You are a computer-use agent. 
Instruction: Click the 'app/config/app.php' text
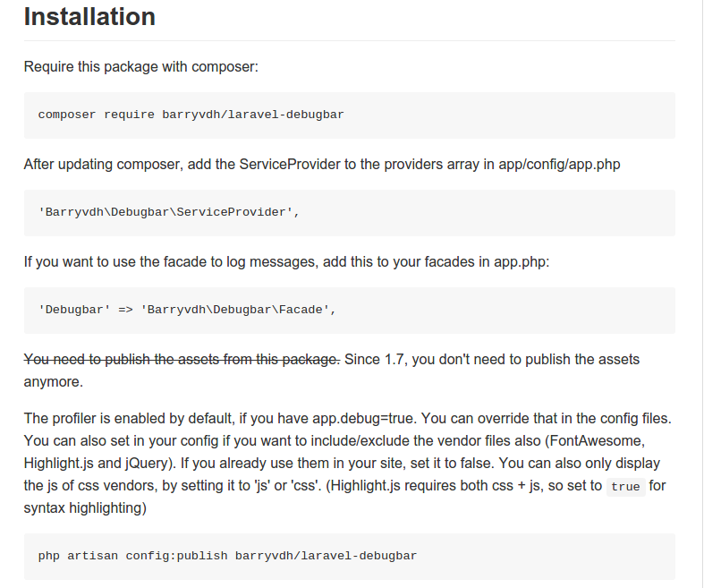559,165
